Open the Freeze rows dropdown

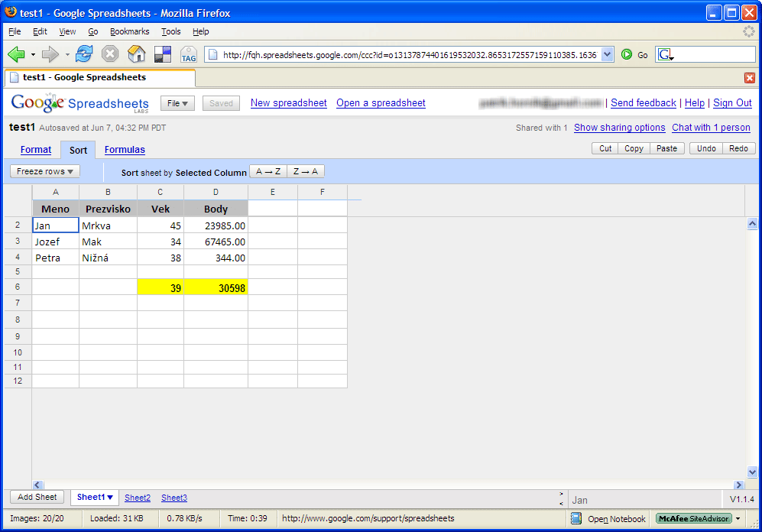pos(44,171)
